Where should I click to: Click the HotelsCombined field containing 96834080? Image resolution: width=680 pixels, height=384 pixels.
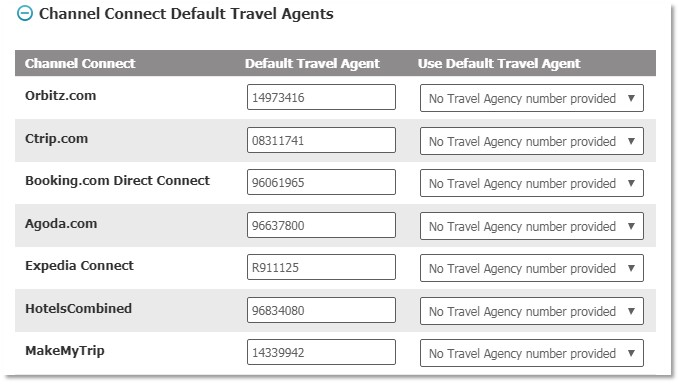pos(321,310)
